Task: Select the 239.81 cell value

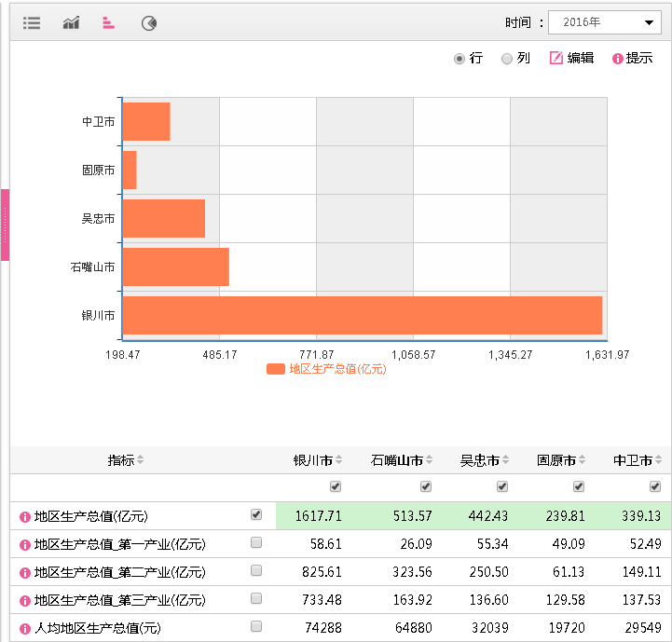Action: (566, 516)
